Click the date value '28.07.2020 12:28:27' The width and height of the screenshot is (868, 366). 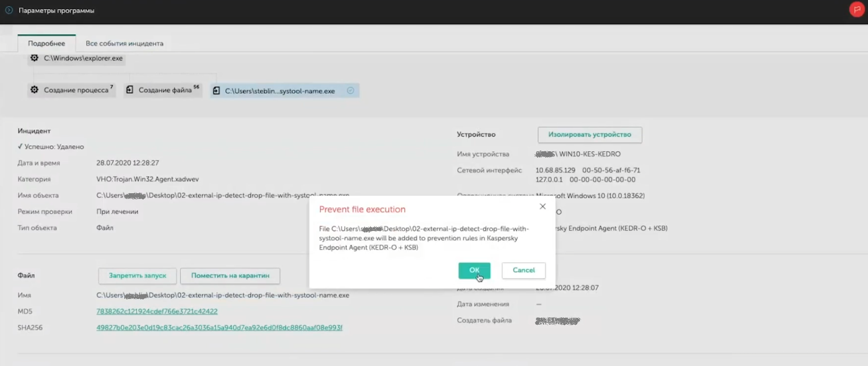pyautogui.click(x=128, y=163)
